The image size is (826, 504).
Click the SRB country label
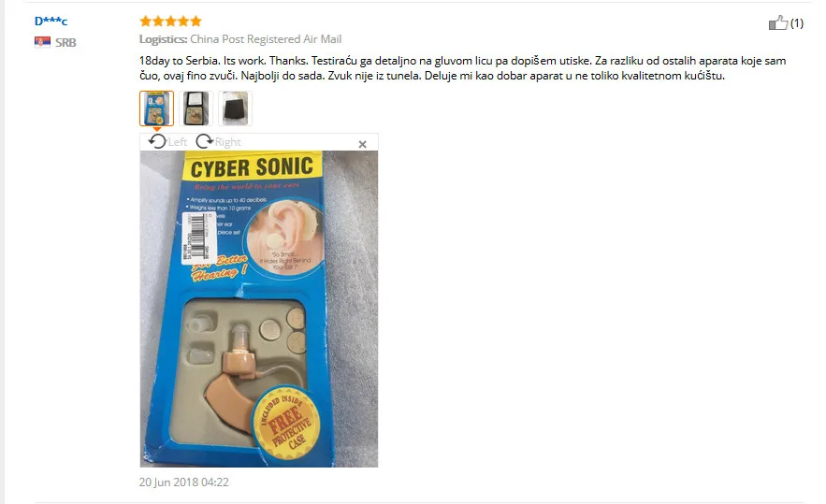pyautogui.click(x=65, y=43)
